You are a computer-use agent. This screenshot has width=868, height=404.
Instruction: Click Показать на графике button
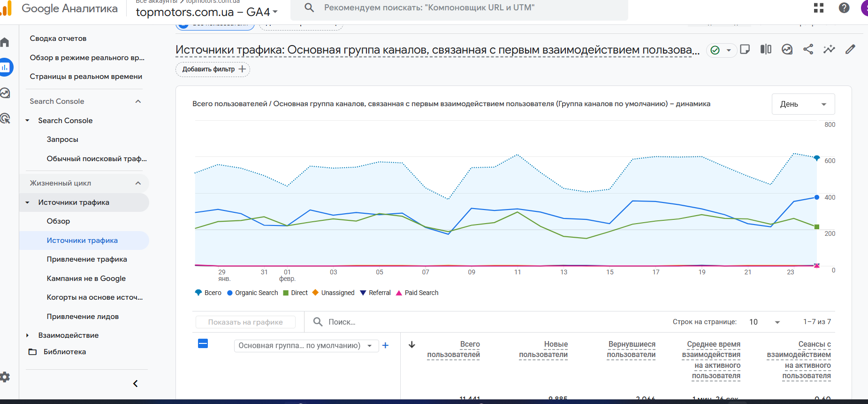(x=245, y=322)
